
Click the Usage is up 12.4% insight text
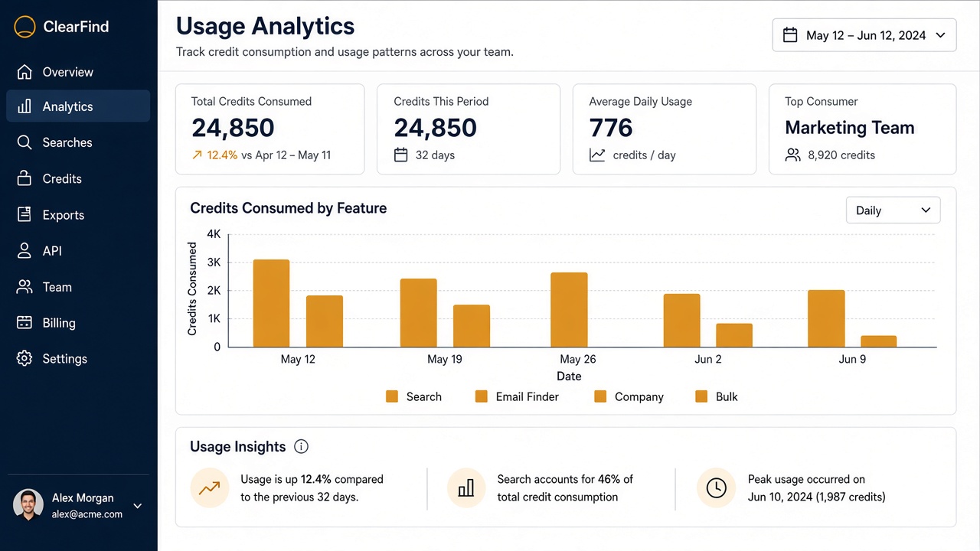[x=312, y=488]
